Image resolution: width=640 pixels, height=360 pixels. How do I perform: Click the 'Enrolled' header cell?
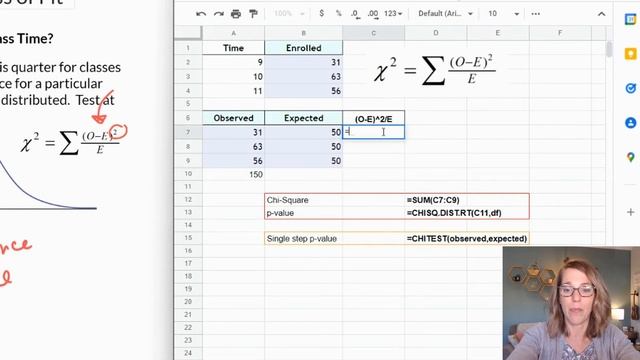[304, 48]
